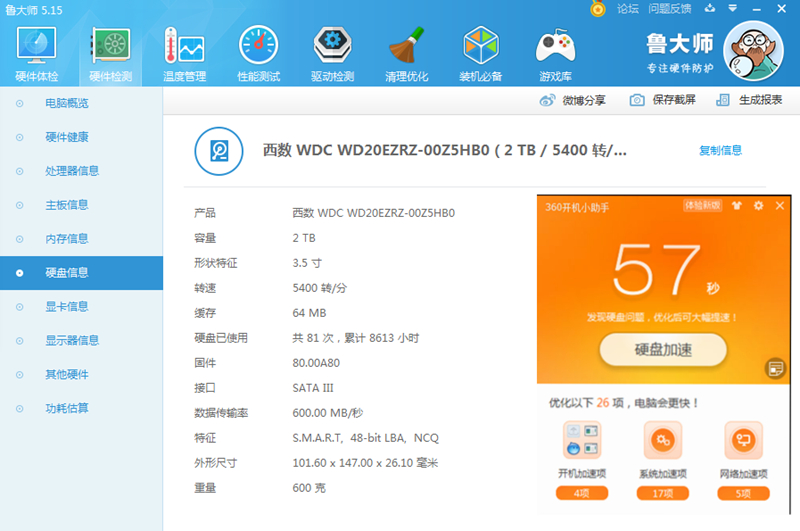Viewport: 800px width, 531px height.
Task: Click the hard disk icon beside drive title
Action: click(x=219, y=151)
